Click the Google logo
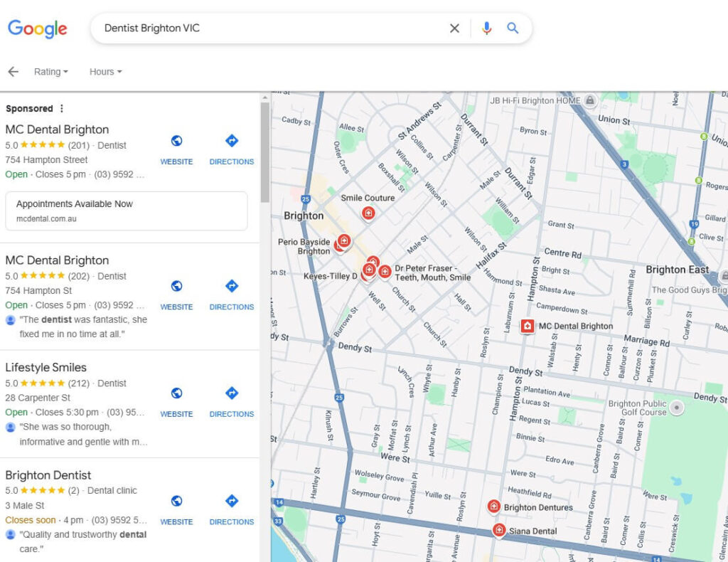 click(x=38, y=28)
